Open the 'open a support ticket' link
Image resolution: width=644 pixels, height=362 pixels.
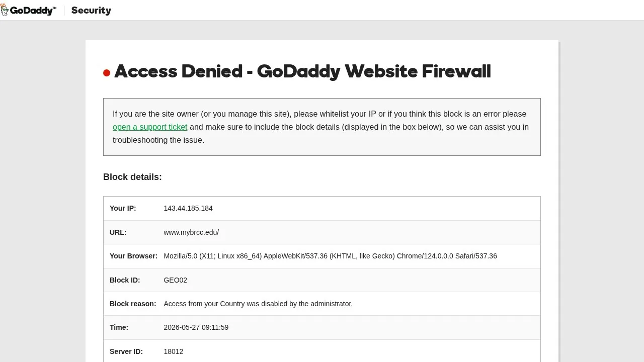[150, 127]
